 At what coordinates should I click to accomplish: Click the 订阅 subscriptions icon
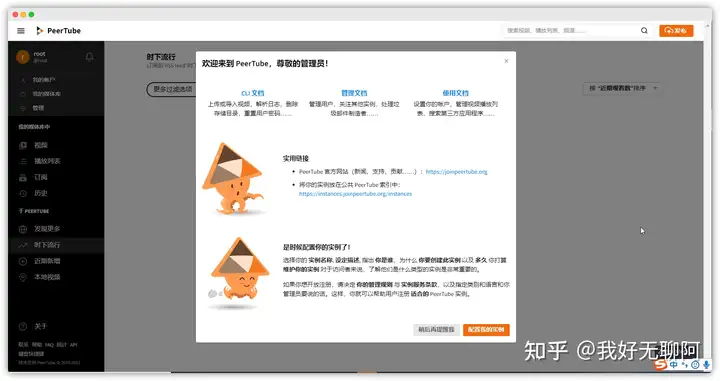(x=22, y=178)
